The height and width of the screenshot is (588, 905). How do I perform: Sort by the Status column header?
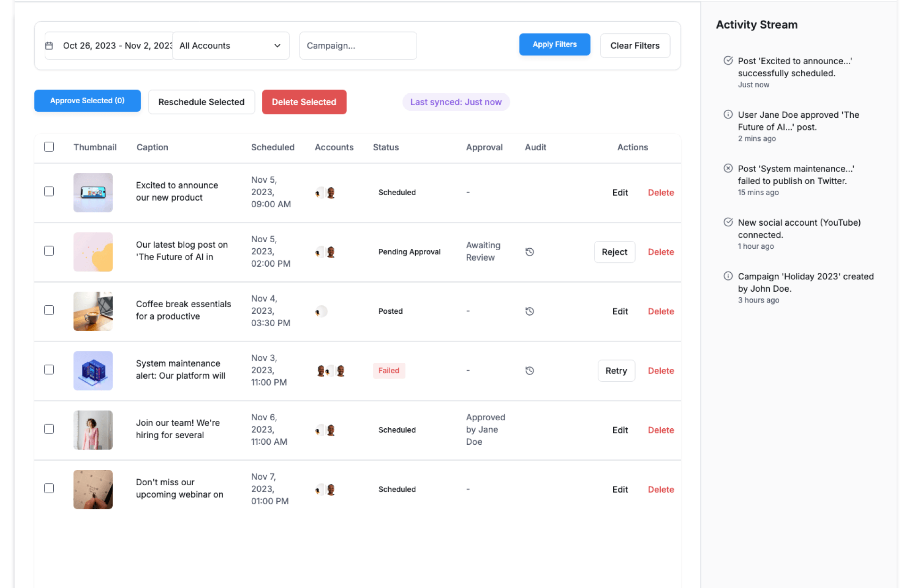click(x=386, y=147)
